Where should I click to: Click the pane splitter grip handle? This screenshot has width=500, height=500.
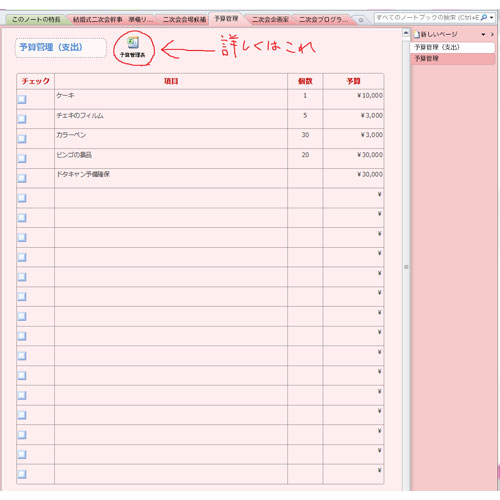coord(406,267)
